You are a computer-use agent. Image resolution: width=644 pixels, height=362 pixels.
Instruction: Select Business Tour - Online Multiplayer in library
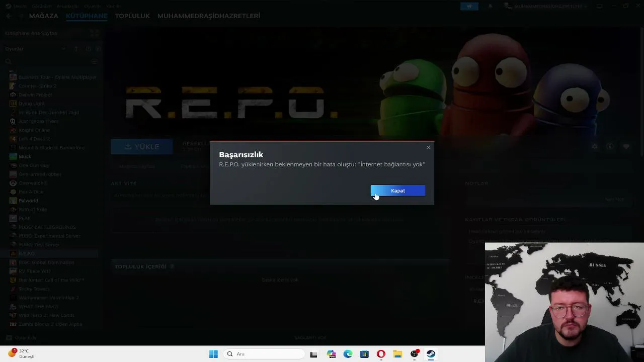pyautogui.click(x=53, y=77)
